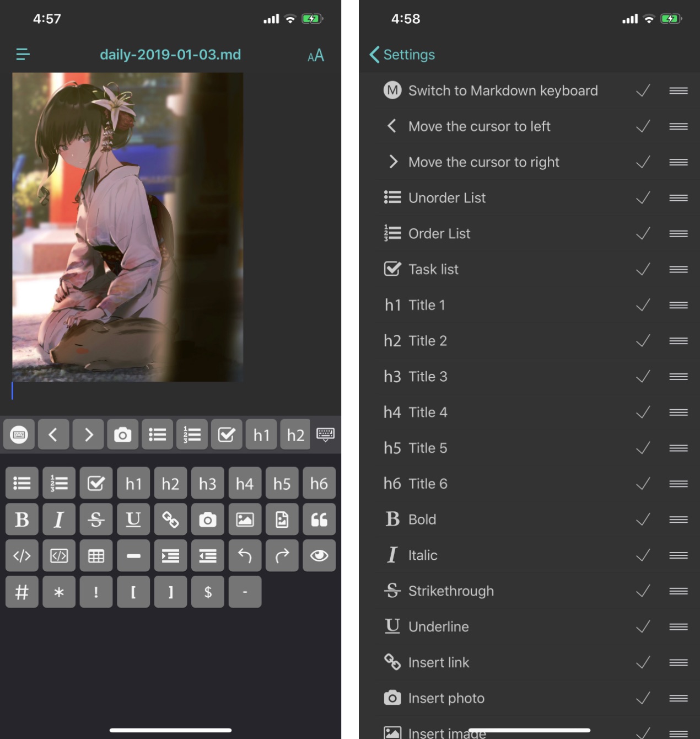Viewport: 700px width, 739px height.
Task: Tap the undo arrow key
Action: click(245, 555)
